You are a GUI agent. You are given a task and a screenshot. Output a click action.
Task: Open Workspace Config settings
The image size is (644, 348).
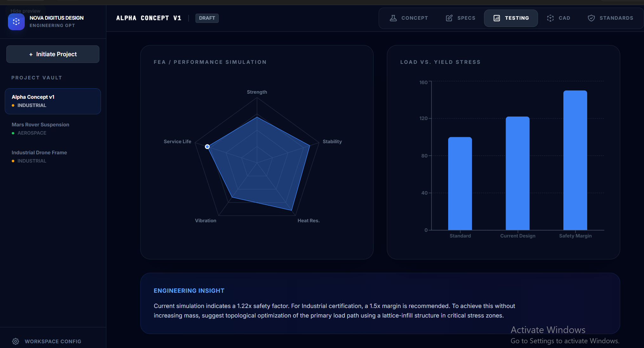pyautogui.click(x=53, y=341)
